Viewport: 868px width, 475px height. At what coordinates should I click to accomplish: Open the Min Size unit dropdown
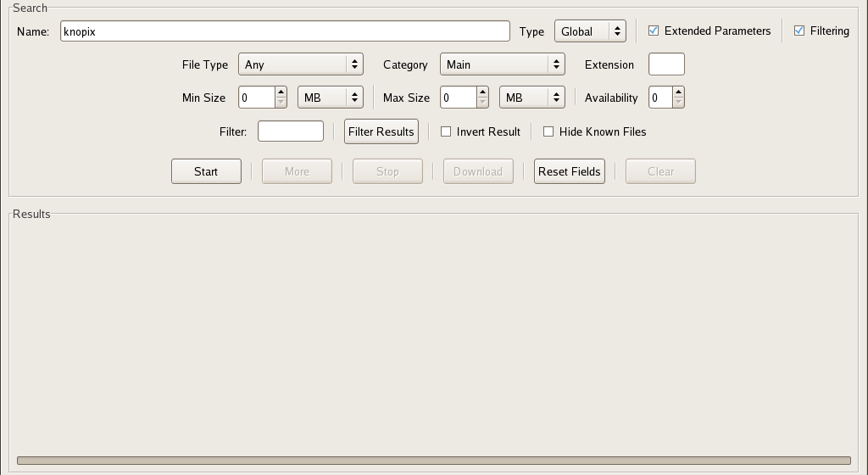coord(330,98)
